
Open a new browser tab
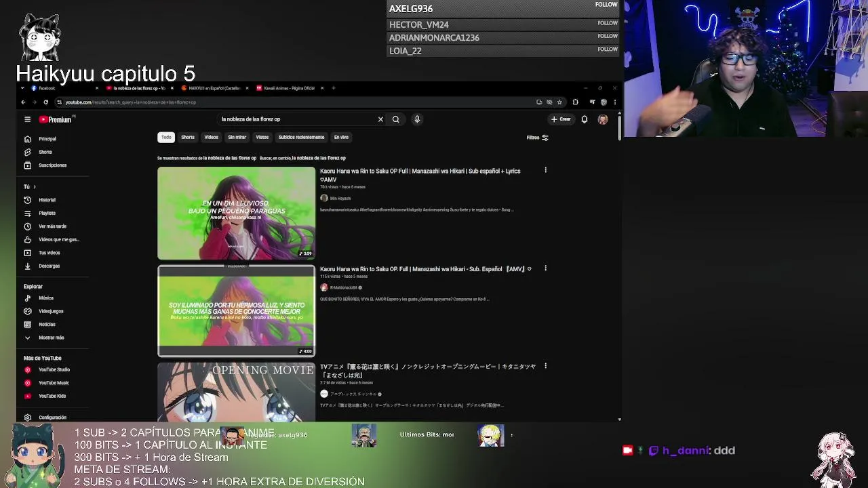click(x=333, y=88)
